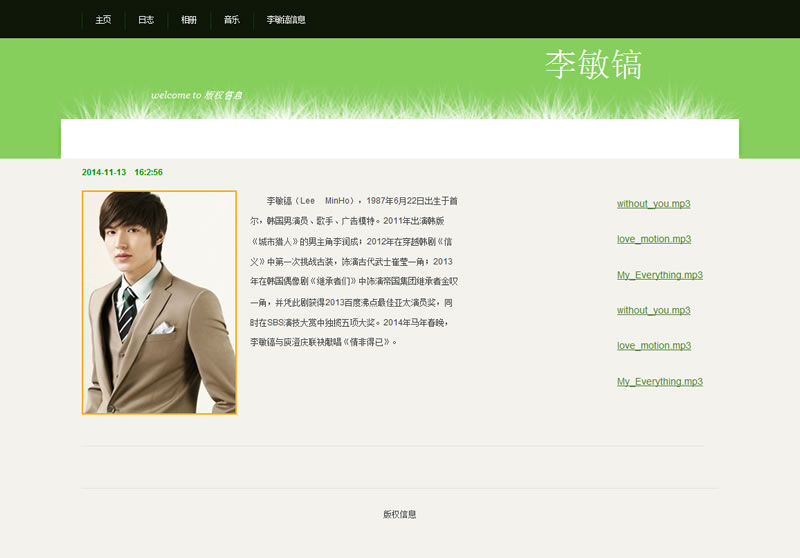
Task: Open the first love_motion.mp3 link
Action: 653,240
